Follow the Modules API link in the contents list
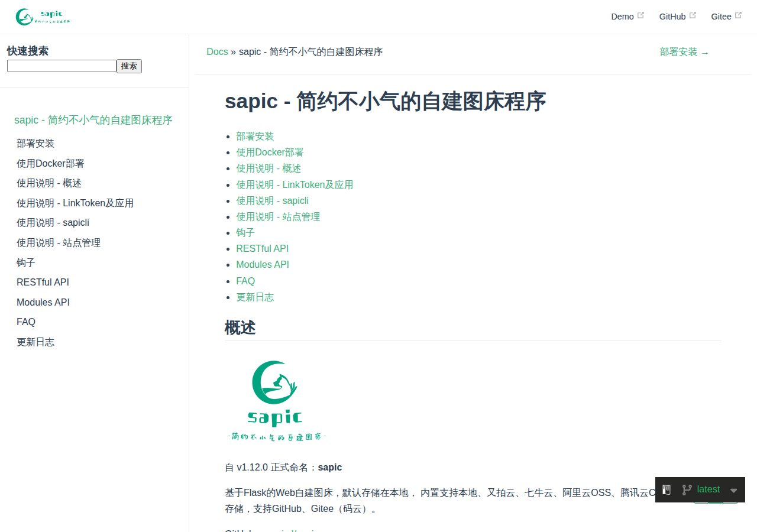 click(x=263, y=265)
